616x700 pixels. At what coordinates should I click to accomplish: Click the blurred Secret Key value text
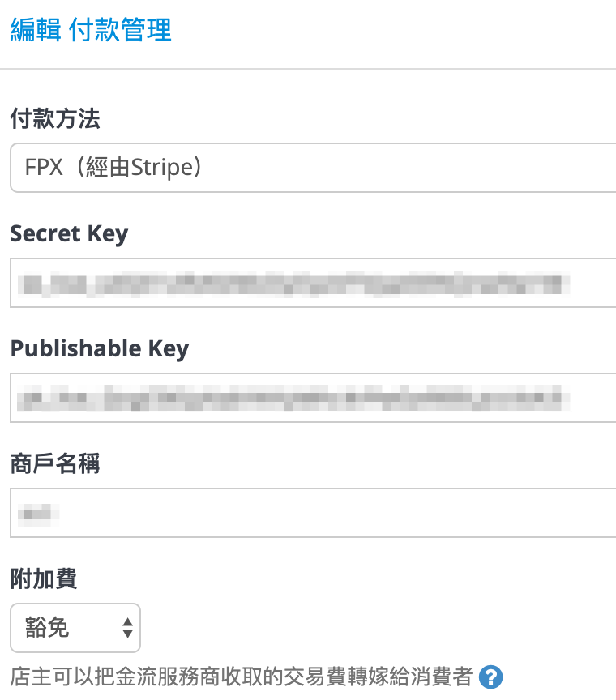[294, 284]
